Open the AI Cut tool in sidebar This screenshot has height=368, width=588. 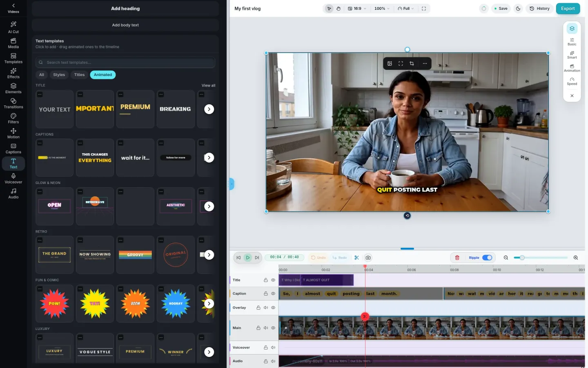pos(13,27)
